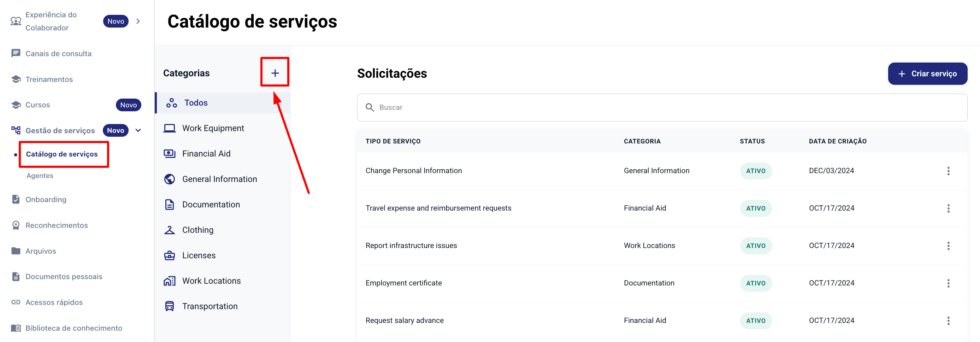Click the Work Locations building icon
The image size is (980, 342).
pyautogui.click(x=169, y=281)
